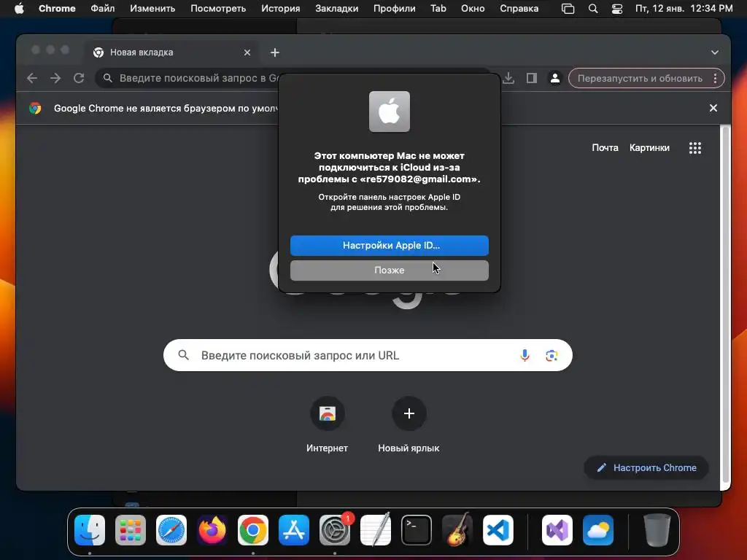Click Настройки Apple ID… button
This screenshot has width=747, height=560.
[x=390, y=245]
